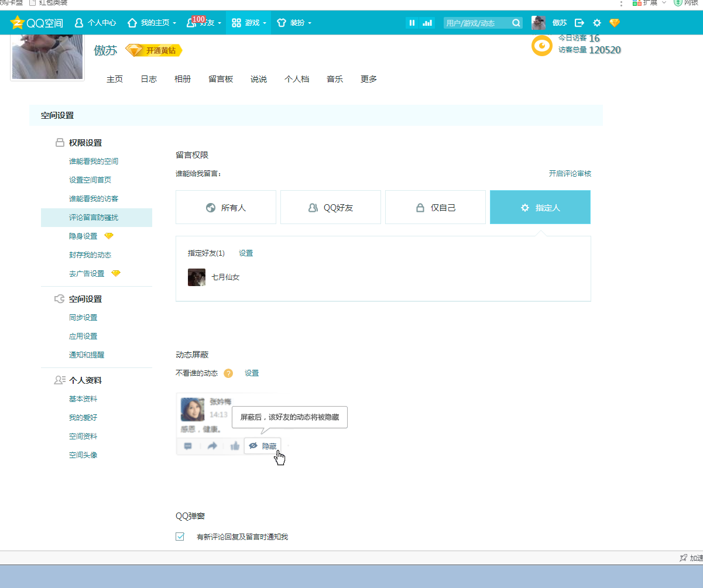Select 评论留言防骚扰 in sidebar
703x588 pixels.
click(x=97, y=217)
